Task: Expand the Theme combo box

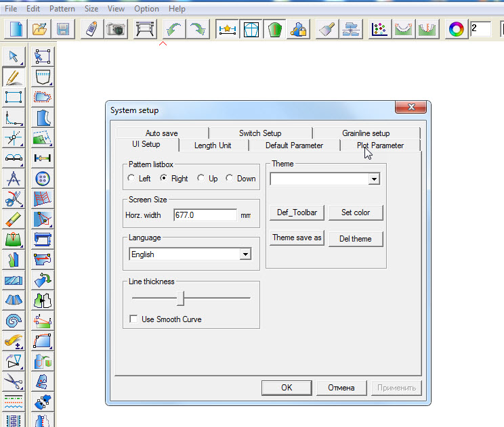Action: tap(373, 179)
